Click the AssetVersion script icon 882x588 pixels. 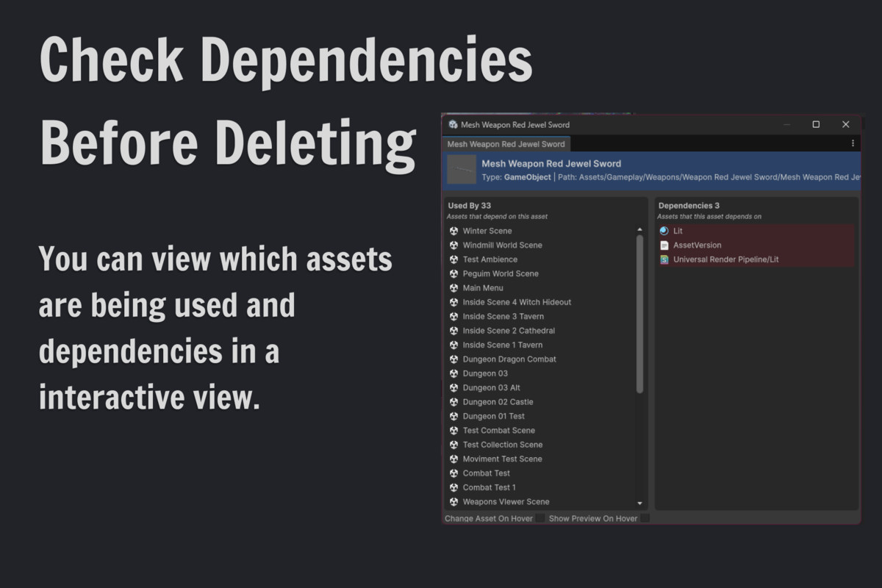point(666,245)
